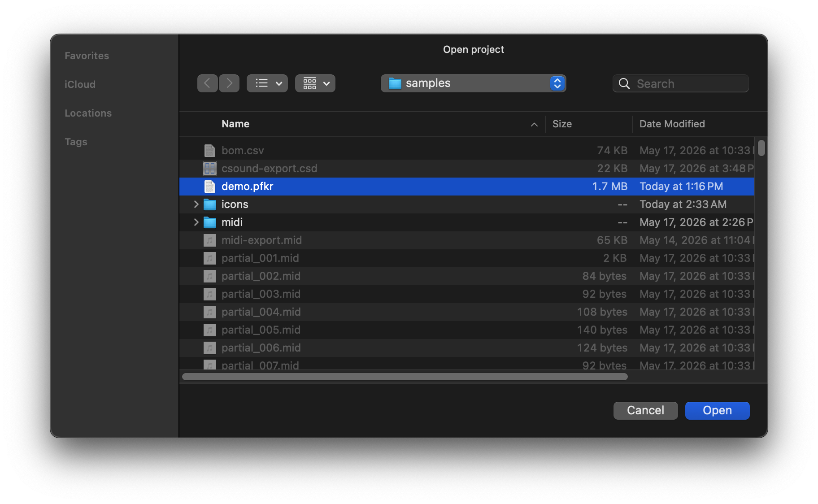Select the partial_005.mid file name

coord(261,330)
